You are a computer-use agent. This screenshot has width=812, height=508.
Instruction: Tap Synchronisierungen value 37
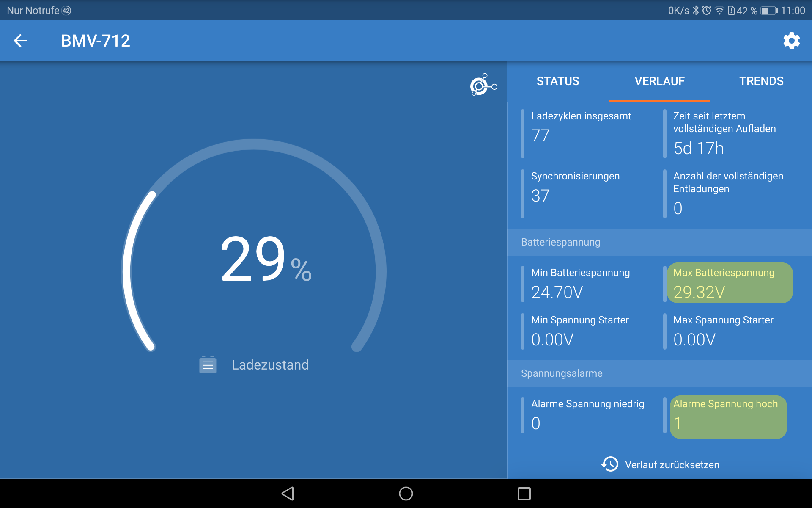tap(540, 196)
